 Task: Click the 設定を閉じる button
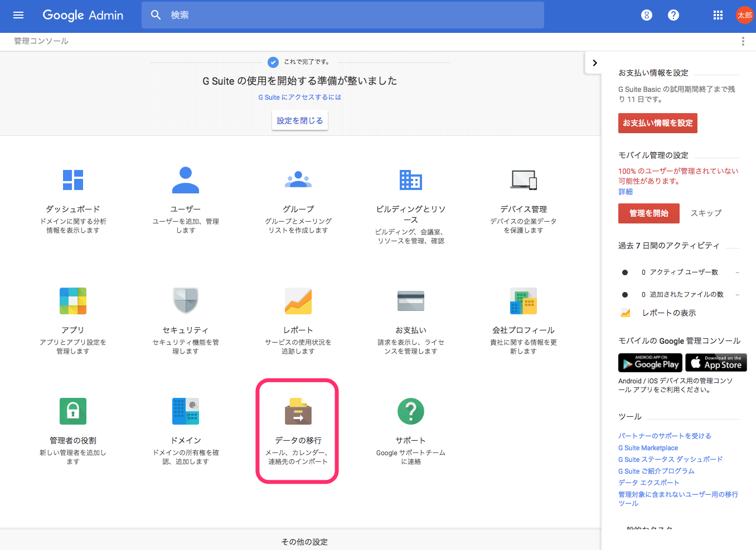[x=300, y=120]
